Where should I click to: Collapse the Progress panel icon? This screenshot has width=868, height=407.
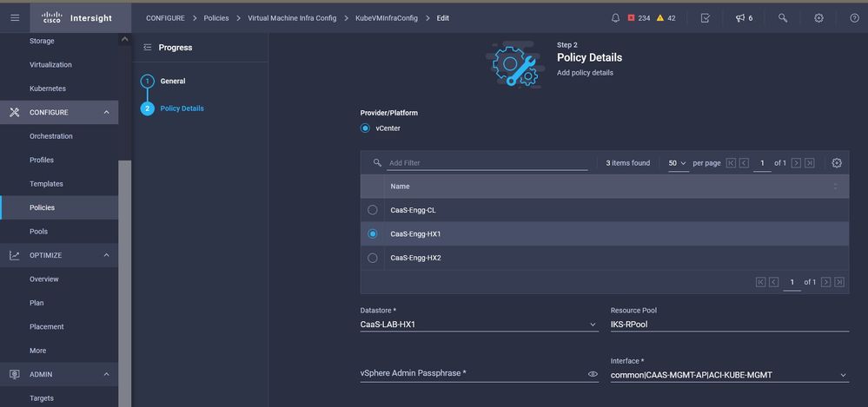coord(147,48)
